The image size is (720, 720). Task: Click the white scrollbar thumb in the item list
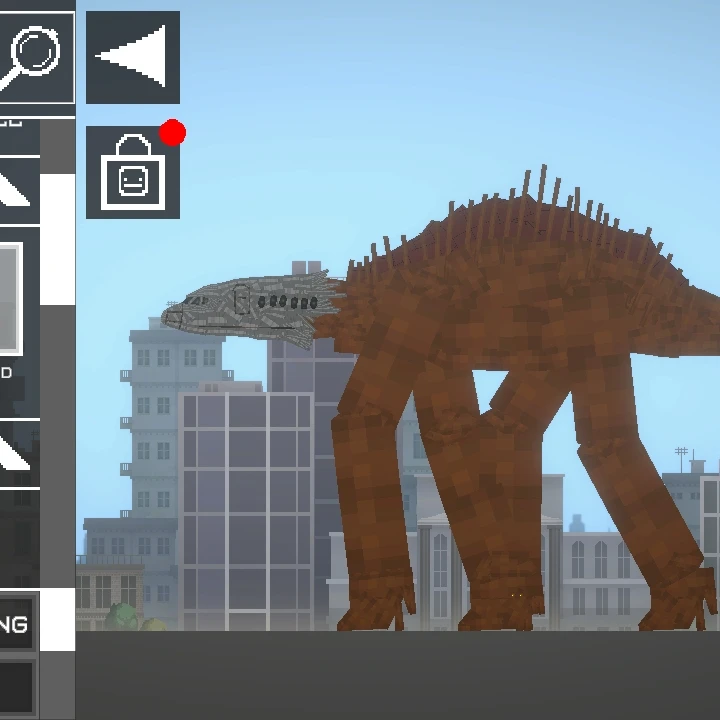[58, 239]
